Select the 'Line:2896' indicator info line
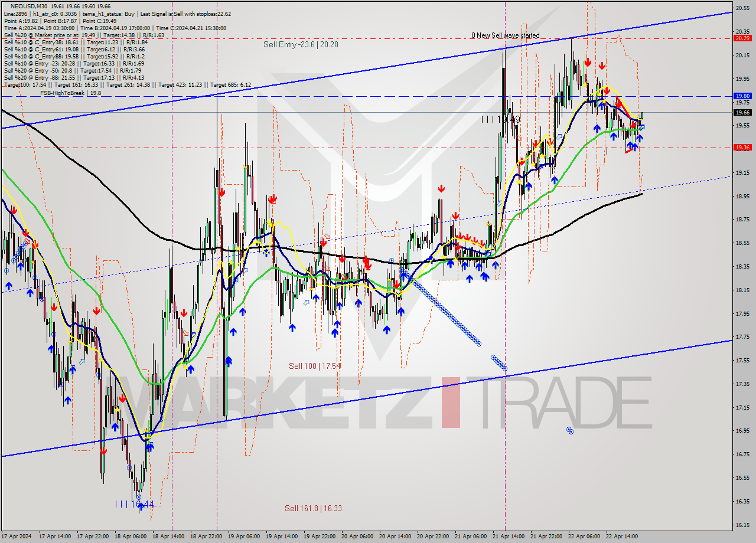The height and width of the screenshot is (543, 756). (x=118, y=14)
